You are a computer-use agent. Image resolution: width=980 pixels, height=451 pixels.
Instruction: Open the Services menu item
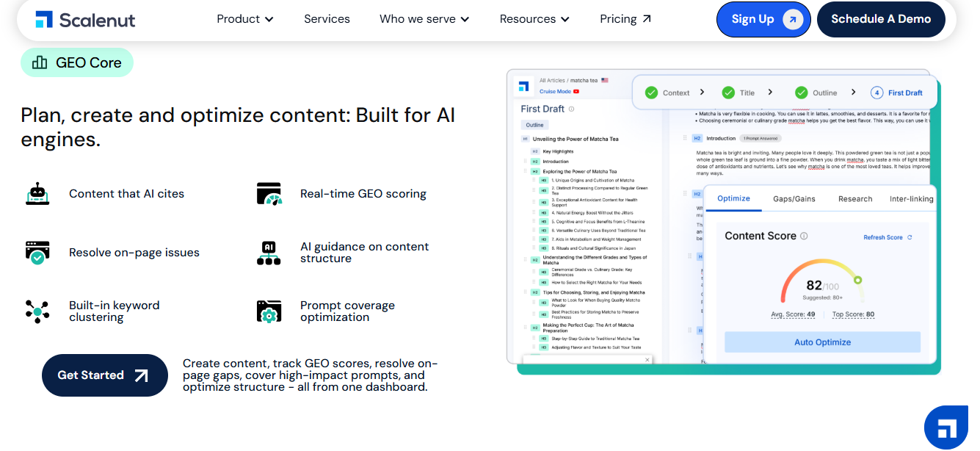click(x=327, y=19)
